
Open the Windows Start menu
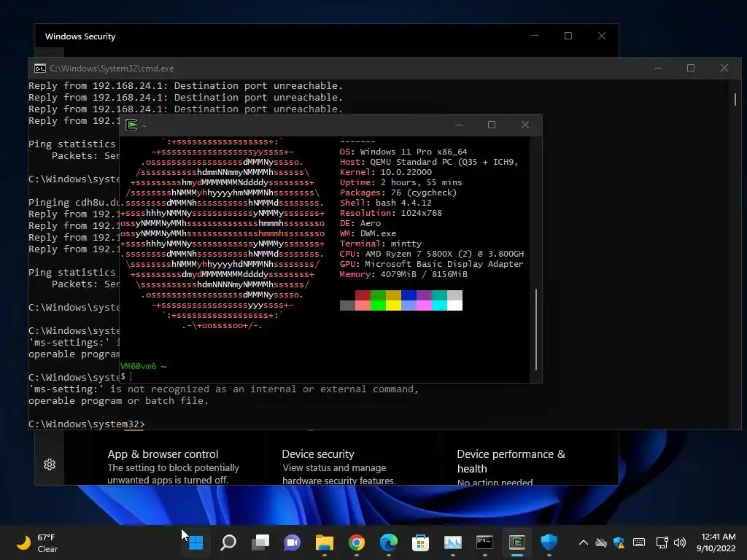pyautogui.click(x=196, y=542)
